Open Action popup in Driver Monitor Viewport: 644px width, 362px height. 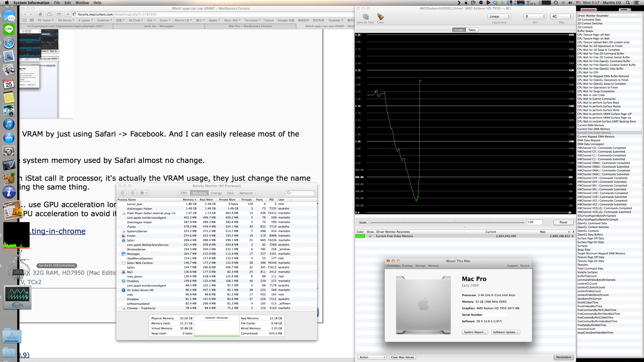[372, 357]
